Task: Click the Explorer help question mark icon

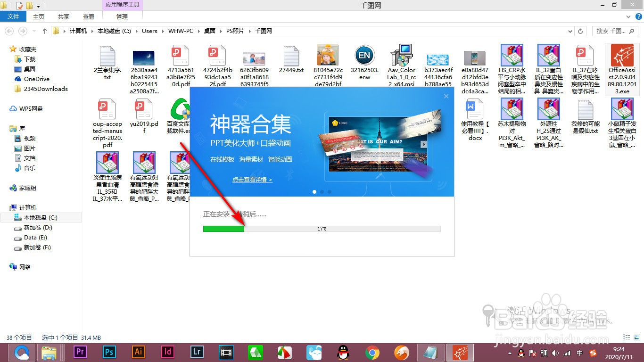Action: pyautogui.click(x=638, y=16)
